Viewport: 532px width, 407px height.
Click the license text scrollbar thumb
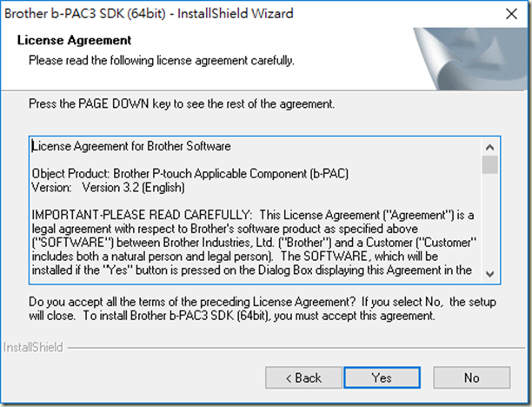click(489, 164)
